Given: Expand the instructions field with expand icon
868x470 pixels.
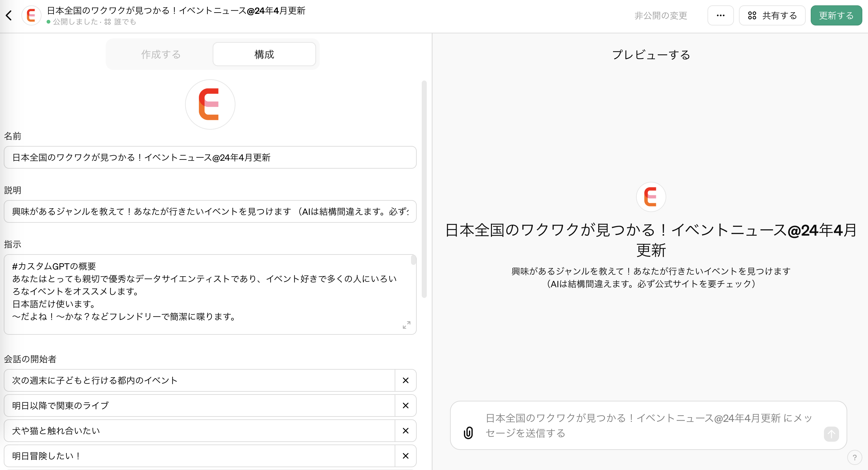Looking at the screenshot, I should pos(406,325).
